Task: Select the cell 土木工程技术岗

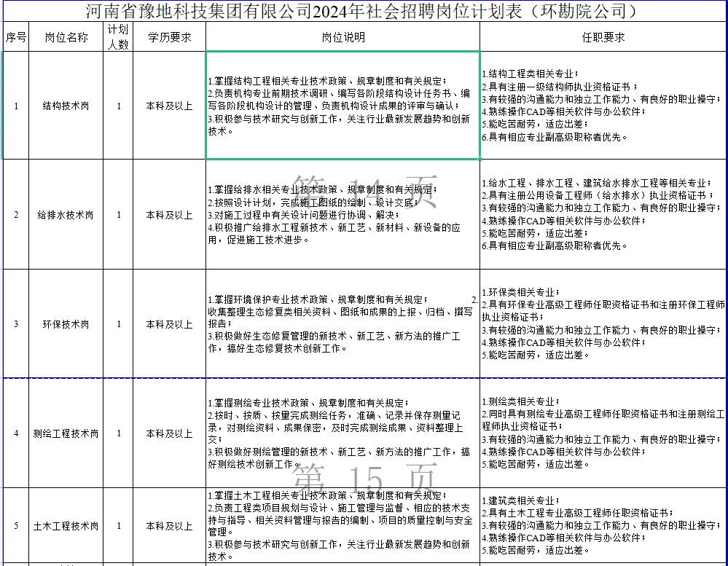Action: pyautogui.click(x=66, y=526)
